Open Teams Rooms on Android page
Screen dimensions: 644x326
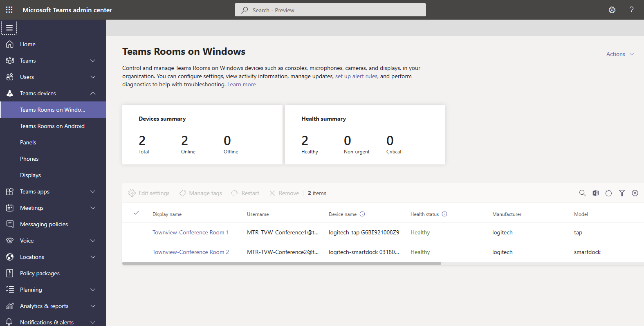click(52, 126)
